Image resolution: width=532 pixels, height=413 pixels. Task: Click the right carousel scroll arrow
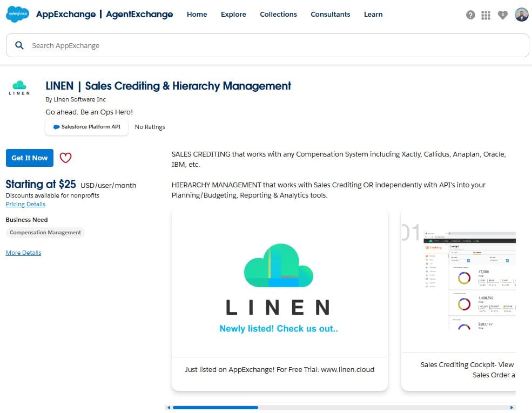pos(511,408)
